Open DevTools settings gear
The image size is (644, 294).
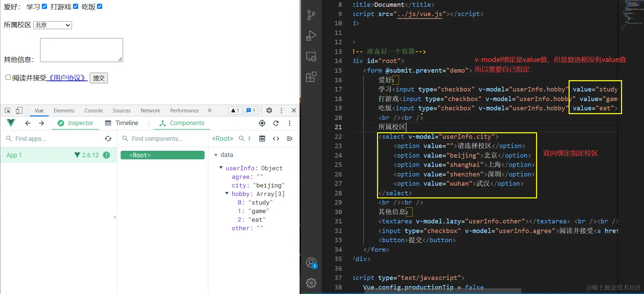[x=269, y=110]
